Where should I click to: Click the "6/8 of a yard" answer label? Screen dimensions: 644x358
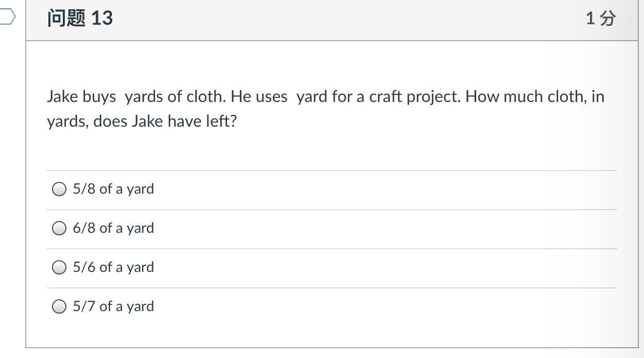[x=113, y=228]
